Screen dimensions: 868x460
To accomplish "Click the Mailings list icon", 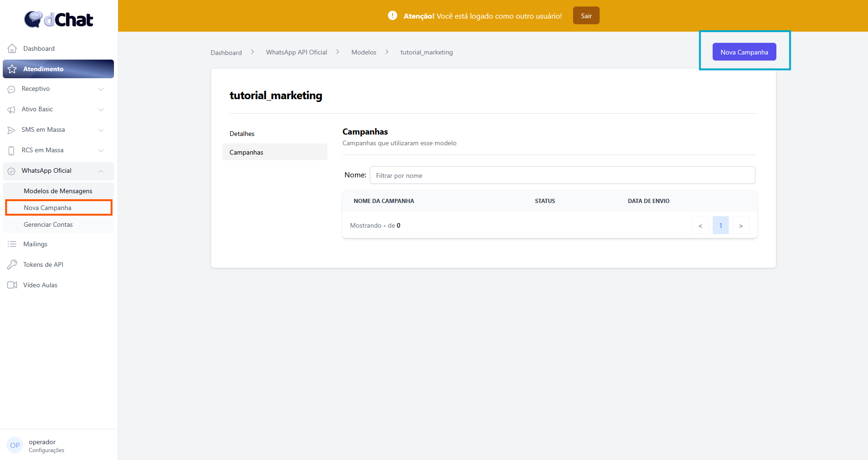I will tap(12, 244).
